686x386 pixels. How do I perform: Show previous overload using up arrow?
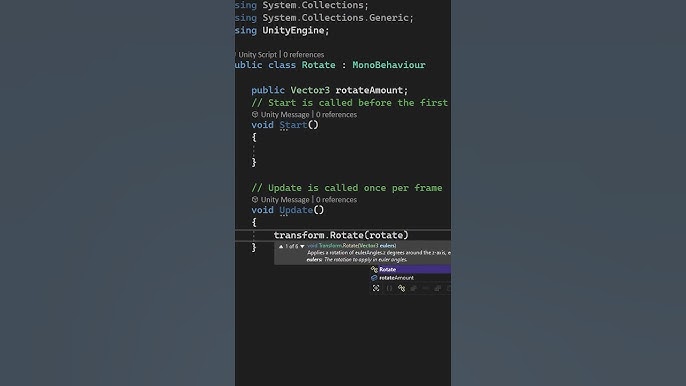point(281,246)
